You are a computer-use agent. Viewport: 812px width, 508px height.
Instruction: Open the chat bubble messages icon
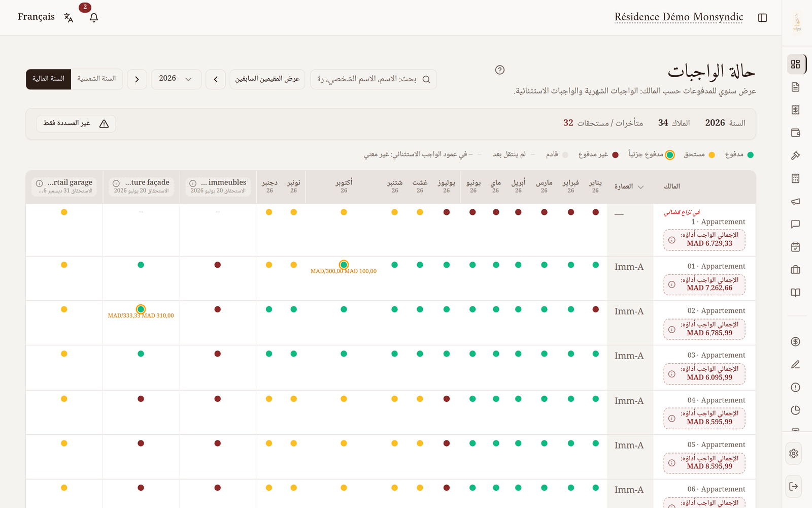(x=795, y=224)
